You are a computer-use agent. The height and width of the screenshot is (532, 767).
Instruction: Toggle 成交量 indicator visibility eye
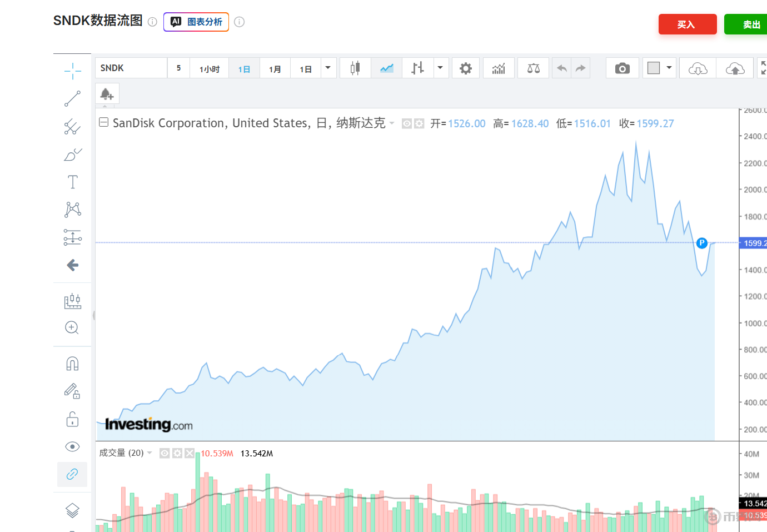click(x=165, y=453)
